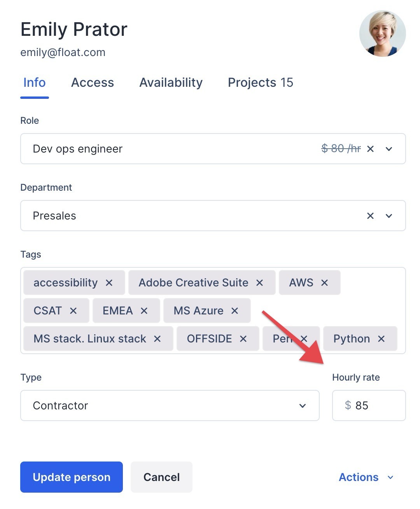Screen dimensions: 420x509
Task: Remove the EMEA tag
Action: point(144,311)
